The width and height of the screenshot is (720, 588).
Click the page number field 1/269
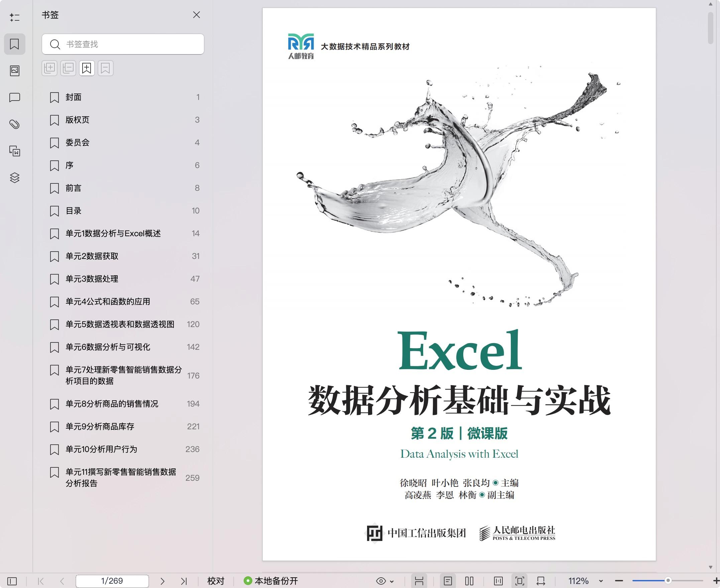point(112,581)
